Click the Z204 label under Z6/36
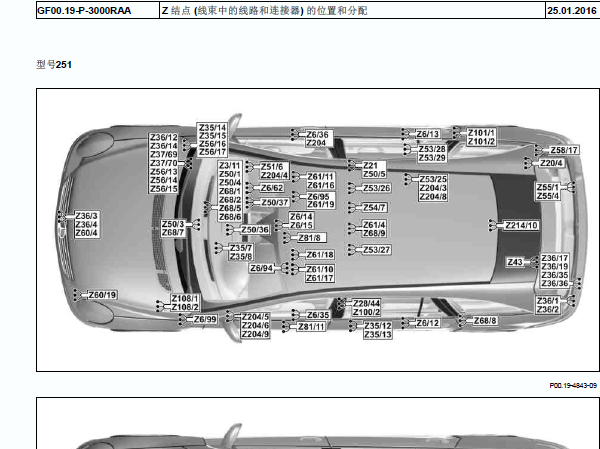Viewport: 600px width, 449px height. (x=316, y=143)
